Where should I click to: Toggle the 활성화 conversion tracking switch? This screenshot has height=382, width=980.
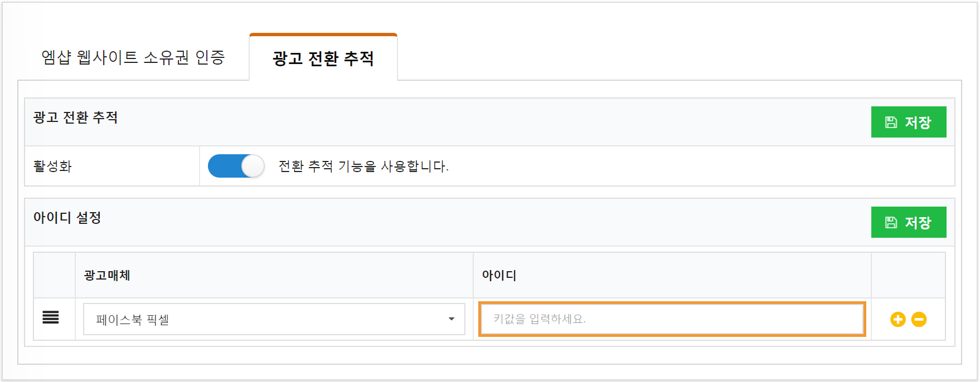(236, 166)
